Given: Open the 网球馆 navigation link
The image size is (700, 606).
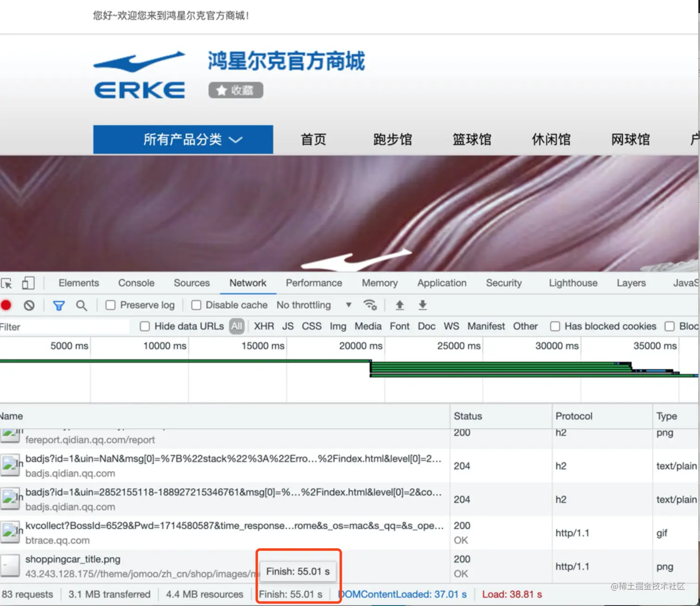Looking at the screenshot, I should tap(631, 139).
